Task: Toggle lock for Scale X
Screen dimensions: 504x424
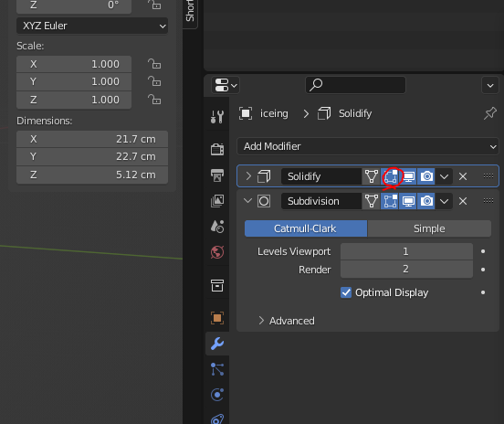Action: click(x=154, y=64)
